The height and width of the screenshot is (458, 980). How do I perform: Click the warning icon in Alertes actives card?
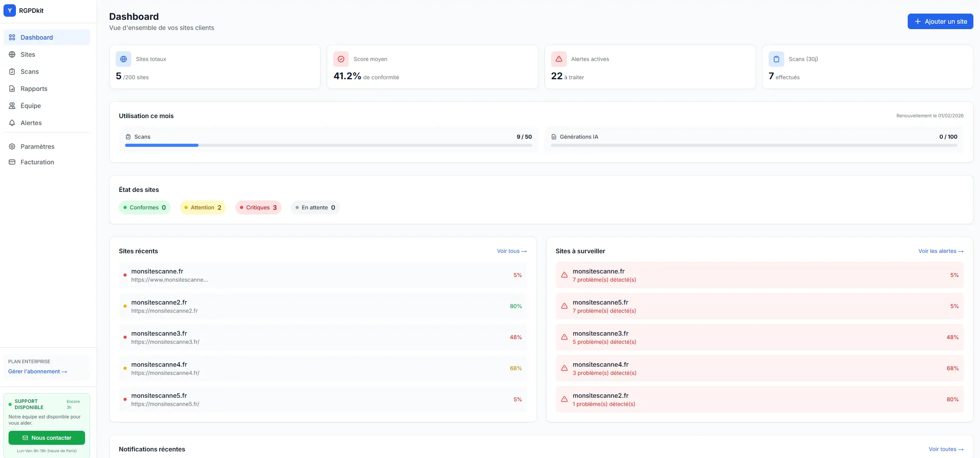click(x=559, y=59)
